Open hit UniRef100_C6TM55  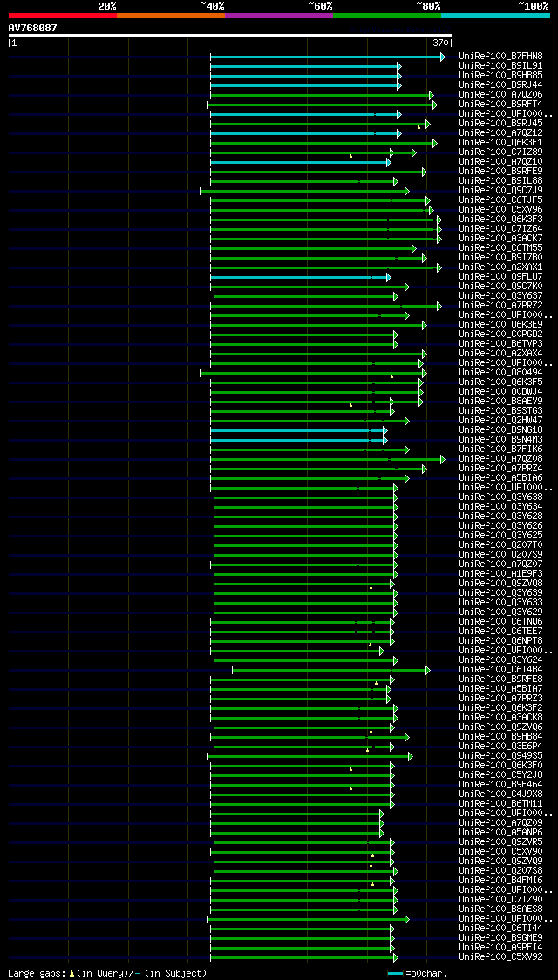[500, 248]
